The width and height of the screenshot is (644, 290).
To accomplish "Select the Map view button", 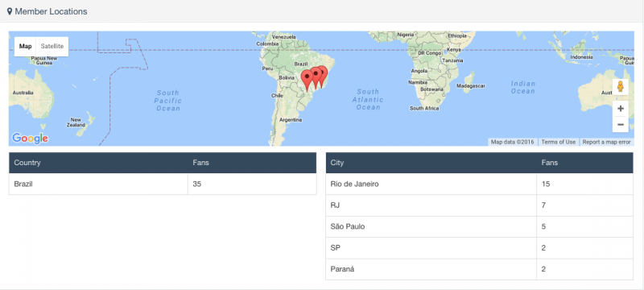I will pyautogui.click(x=26, y=47).
